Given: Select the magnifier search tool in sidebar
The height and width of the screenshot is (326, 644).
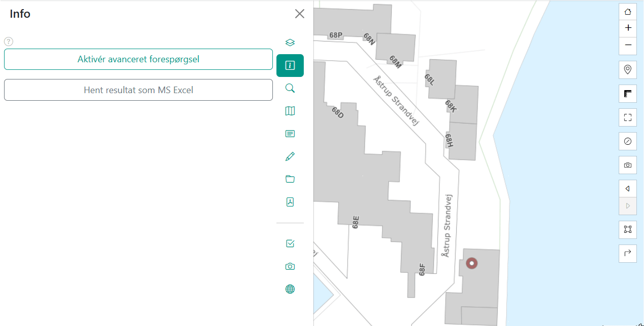Looking at the screenshot, I should (x=290, y=89).
